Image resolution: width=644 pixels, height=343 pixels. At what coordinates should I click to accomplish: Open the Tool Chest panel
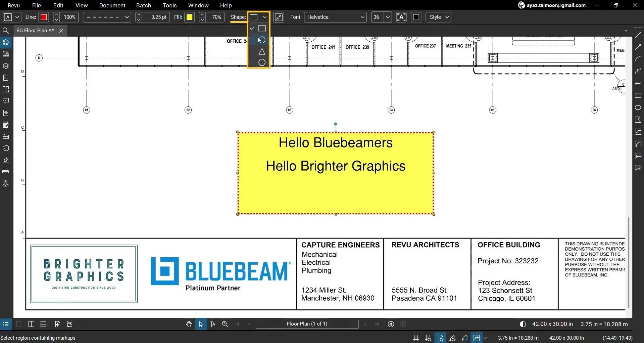tap(6, 136)
